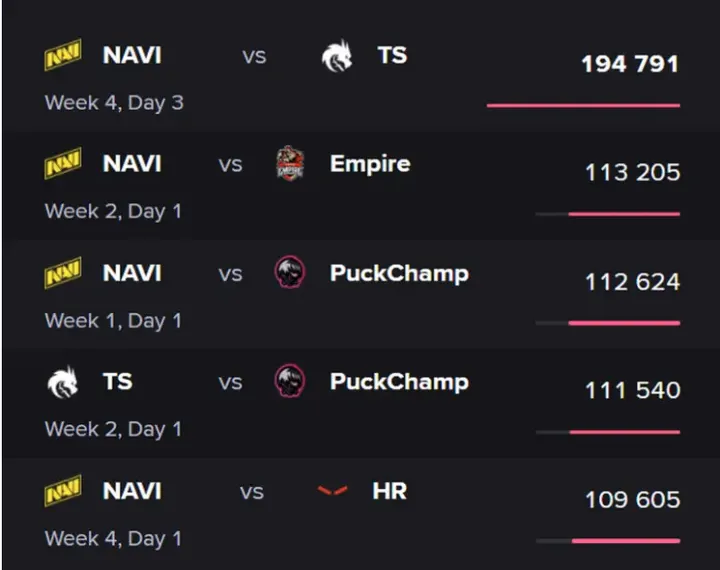Click the NAVI logo in the PuckChamp match row
This screenshot has height=570, width=720.
(x=63, y=273)
